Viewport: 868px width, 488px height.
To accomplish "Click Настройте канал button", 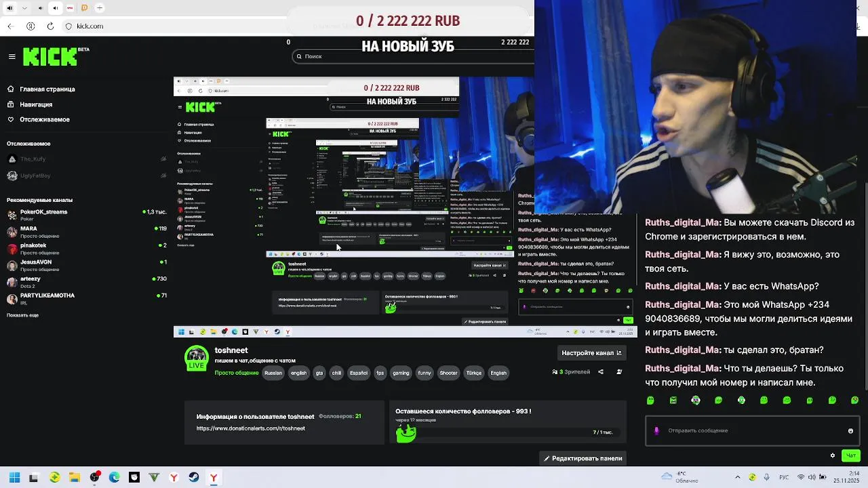I will [x=591, y=353].
